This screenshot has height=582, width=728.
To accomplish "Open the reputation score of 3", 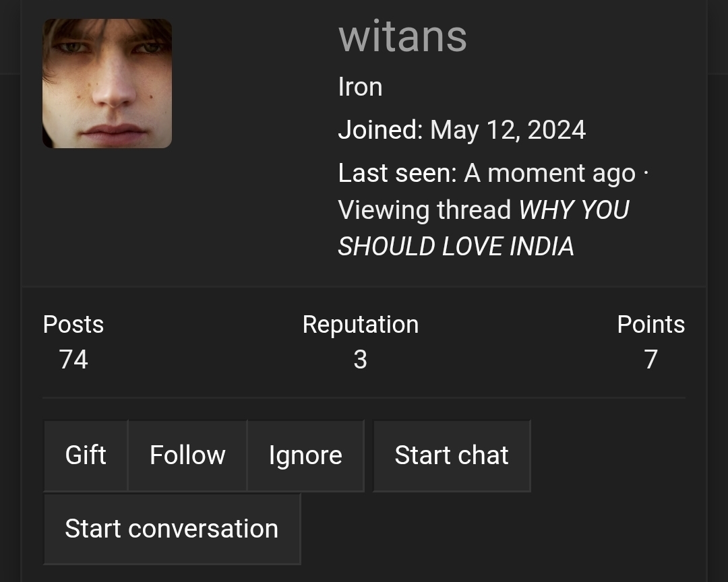I will click(x=361, y=360).
